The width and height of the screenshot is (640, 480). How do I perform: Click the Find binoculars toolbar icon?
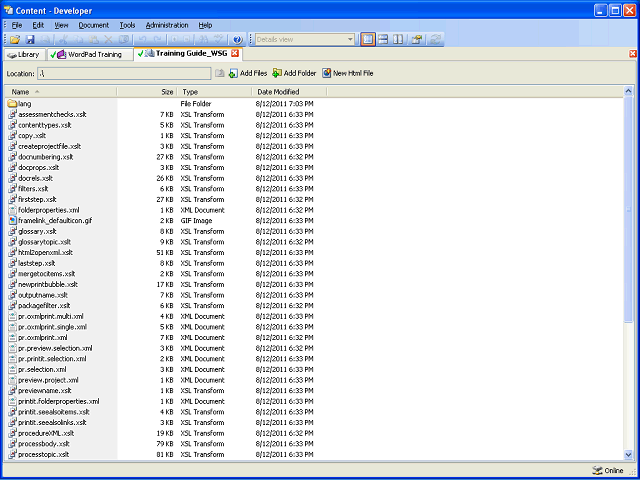203,40
